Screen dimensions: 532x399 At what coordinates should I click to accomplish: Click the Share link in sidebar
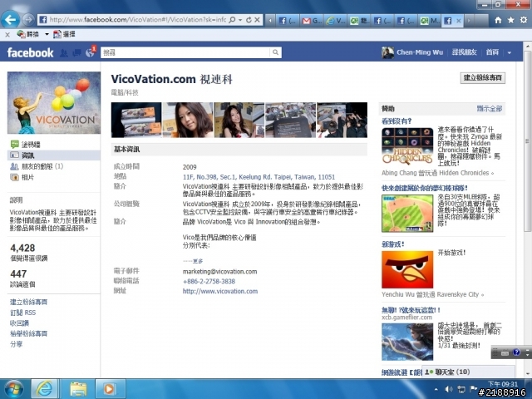(16, 344)
